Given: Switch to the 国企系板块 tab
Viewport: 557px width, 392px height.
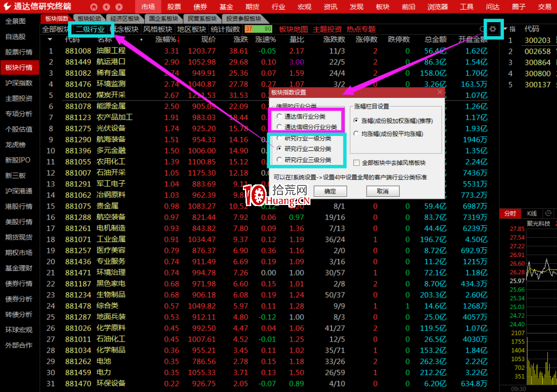Looking at the screenshot, I should point(163,19).
